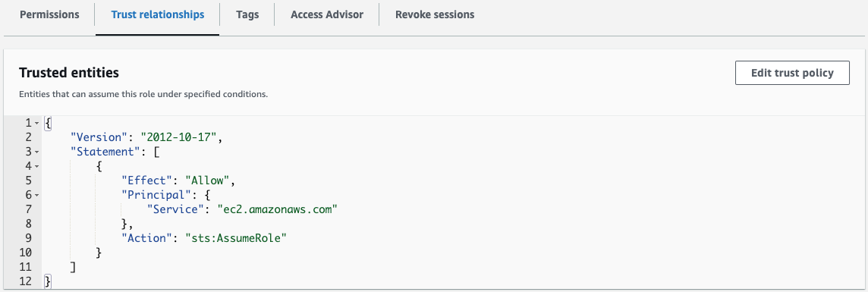Collapse the root brace on line 1

pyautogui.click(x=36, y=123)
